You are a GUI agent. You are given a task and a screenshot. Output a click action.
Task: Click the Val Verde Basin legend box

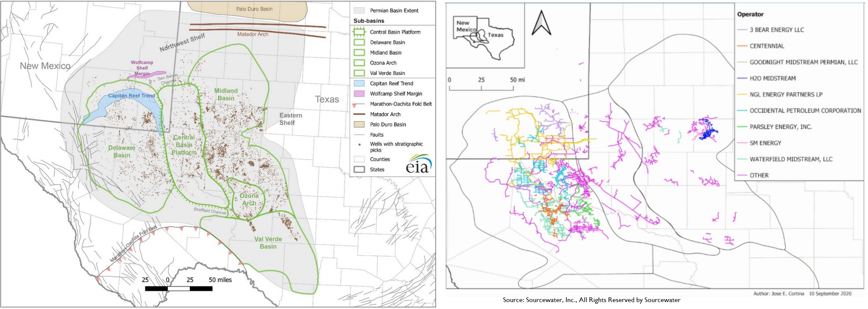(x=359, y=73)
